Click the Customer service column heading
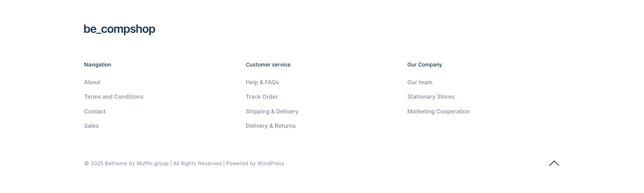Image resolution: width=644 pixels, height=193 pixels. point(268,65)
